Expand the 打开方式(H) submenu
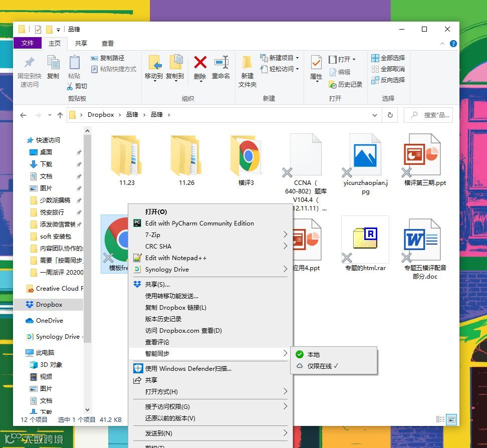 (210, 392)
